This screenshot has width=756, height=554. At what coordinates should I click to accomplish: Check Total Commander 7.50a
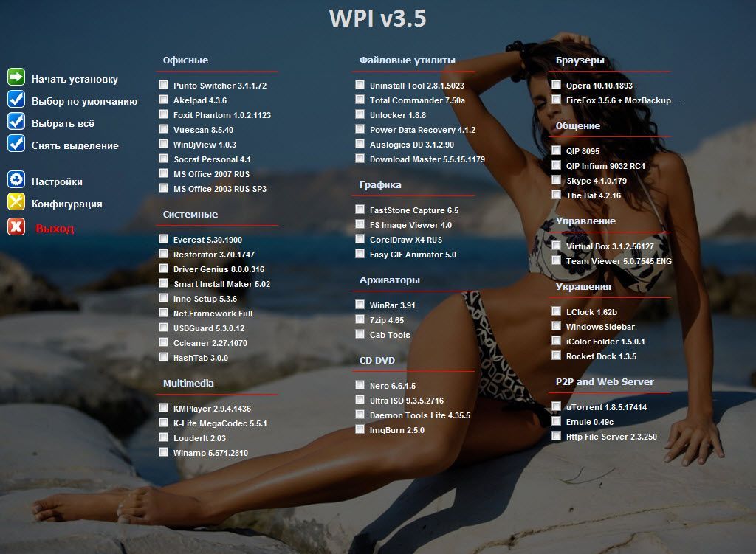(360, 100)
